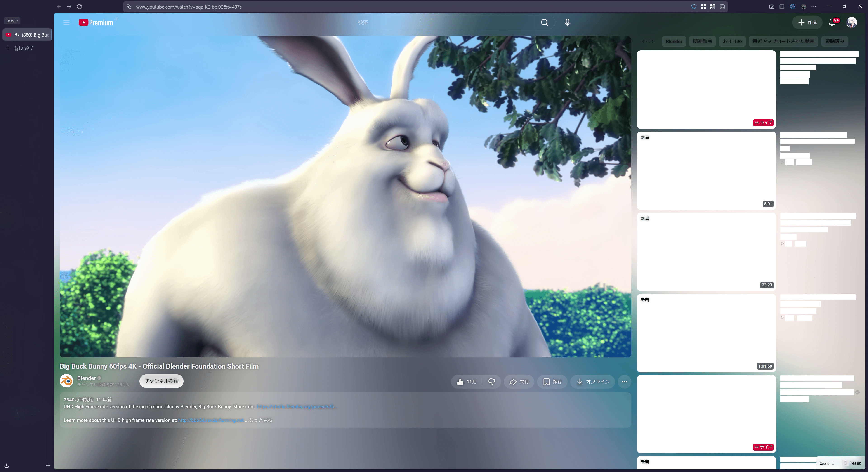Image resolution: width=868 pixels, height=472 pixels.
Task: Go forward with the browser forward arrow
Action: (x=69, y=6)
